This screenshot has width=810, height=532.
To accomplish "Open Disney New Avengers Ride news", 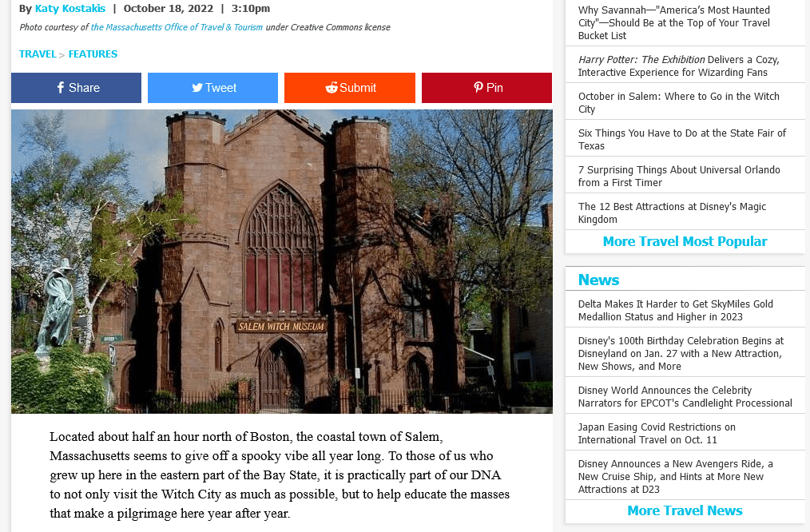I will click(x=675, y=476).
